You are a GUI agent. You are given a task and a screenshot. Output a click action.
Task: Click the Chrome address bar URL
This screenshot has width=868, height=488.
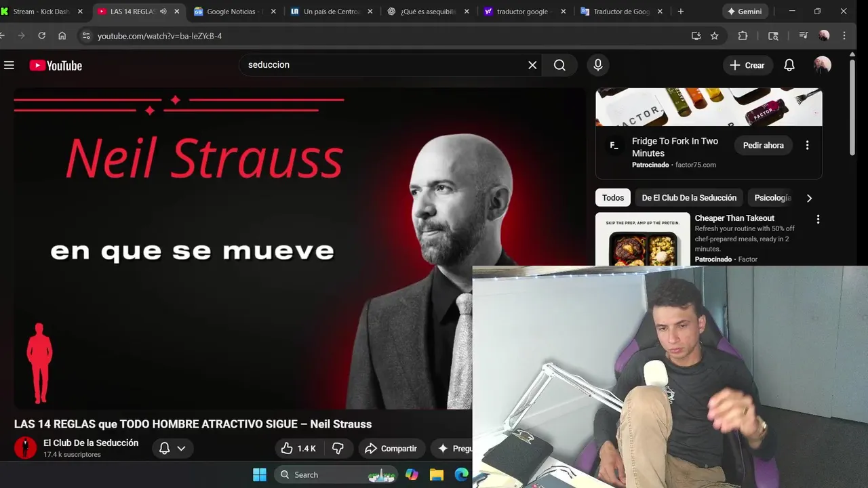(159, 36)
